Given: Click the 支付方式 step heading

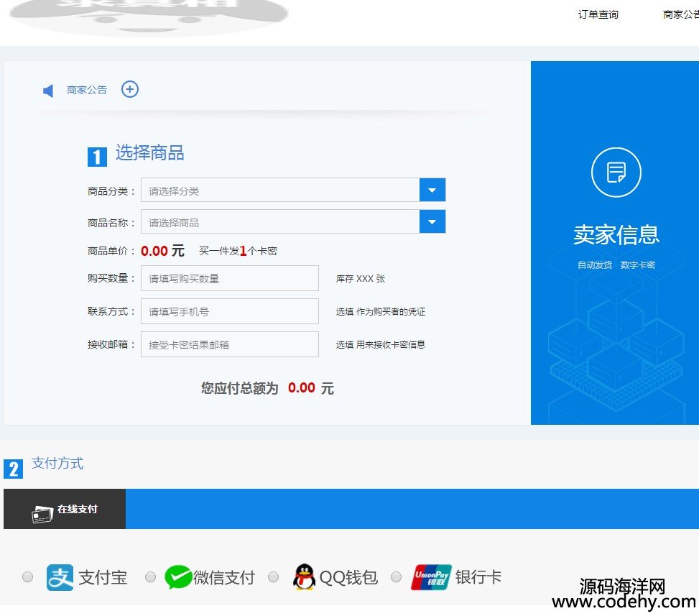Looking at the screenshot, I should (57, 464).
